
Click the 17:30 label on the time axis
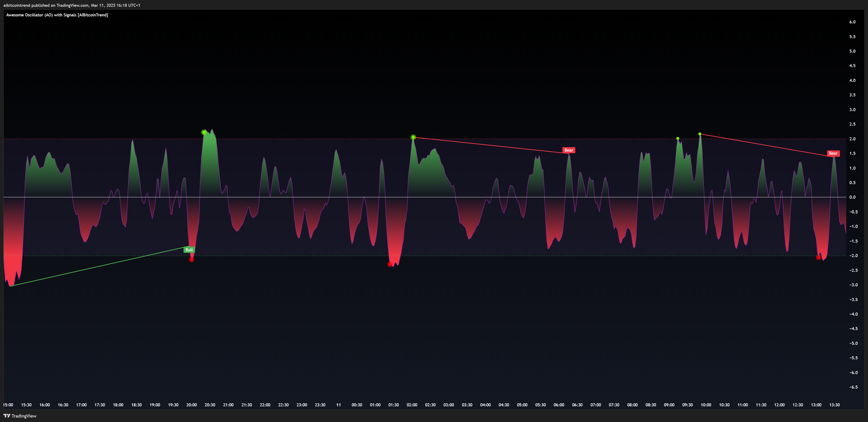pos(100,405)
